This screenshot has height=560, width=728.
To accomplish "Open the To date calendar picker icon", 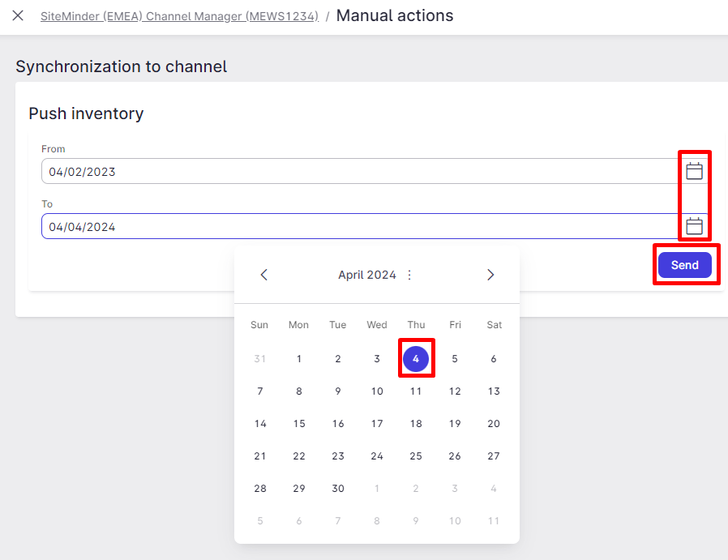I will click(694, 225).
